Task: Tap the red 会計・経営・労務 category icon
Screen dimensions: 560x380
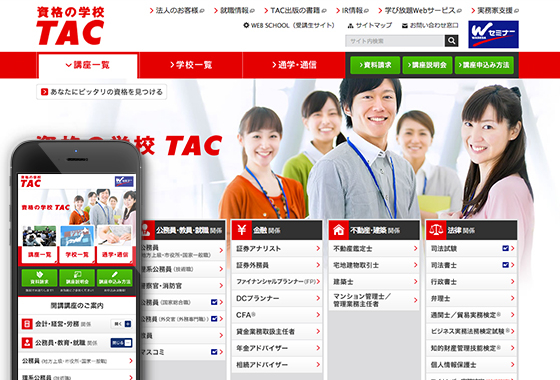Action: point(27,324)
